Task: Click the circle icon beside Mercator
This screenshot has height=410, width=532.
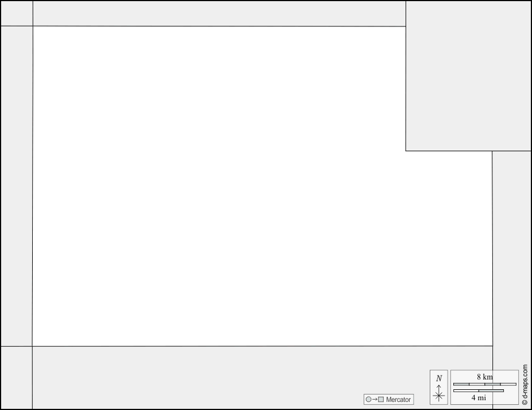Action: (368, 400)
